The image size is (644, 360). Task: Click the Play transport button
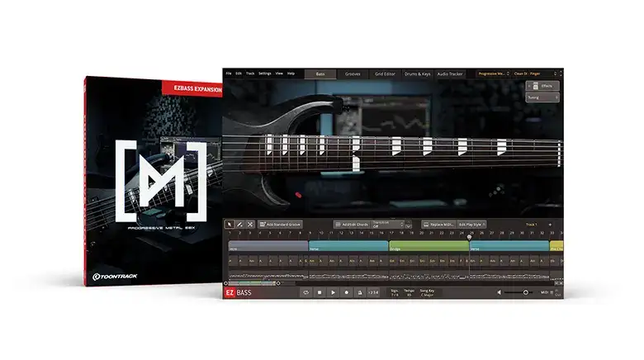click(x=333, y=292)
